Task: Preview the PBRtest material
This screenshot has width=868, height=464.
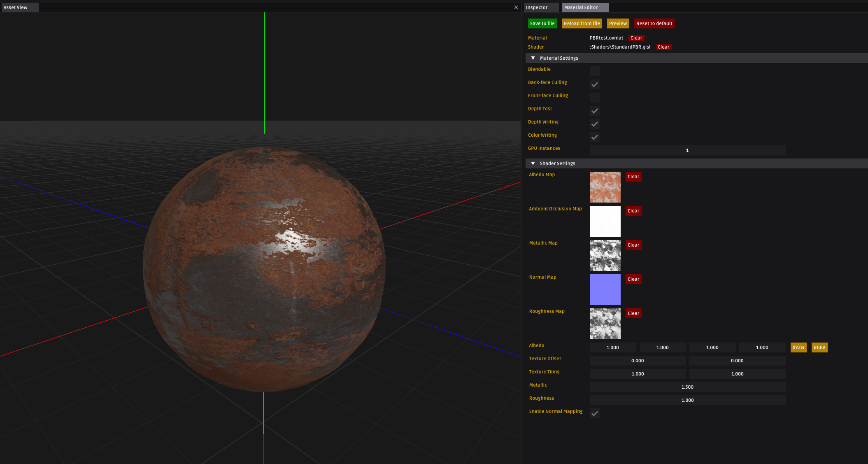Action: pos(617,23)
